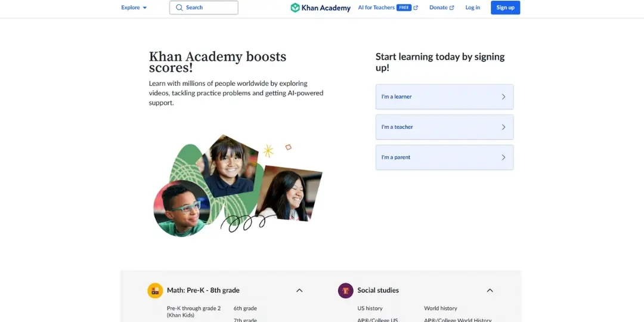Click the external link icon after AI for Teachers
Image resolution: width=644 pixels, height=322 pixels.
pyautogui.click(x=416, y=7)
